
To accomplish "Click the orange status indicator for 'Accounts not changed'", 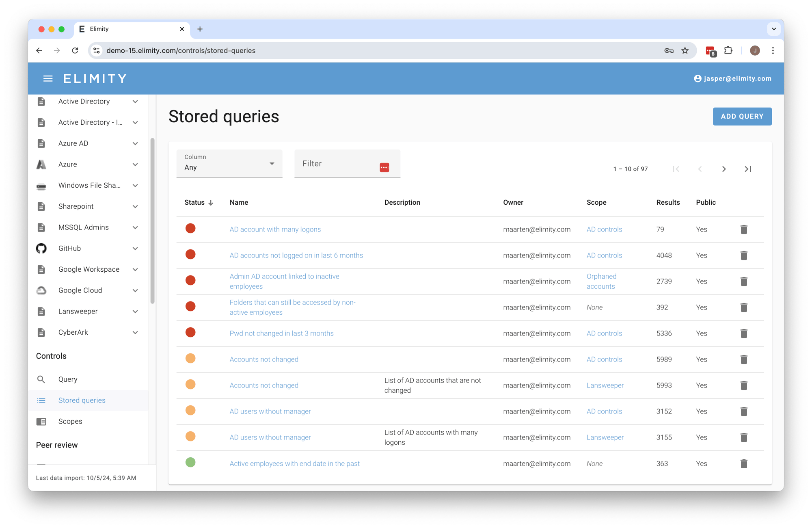I will point(190,359).
